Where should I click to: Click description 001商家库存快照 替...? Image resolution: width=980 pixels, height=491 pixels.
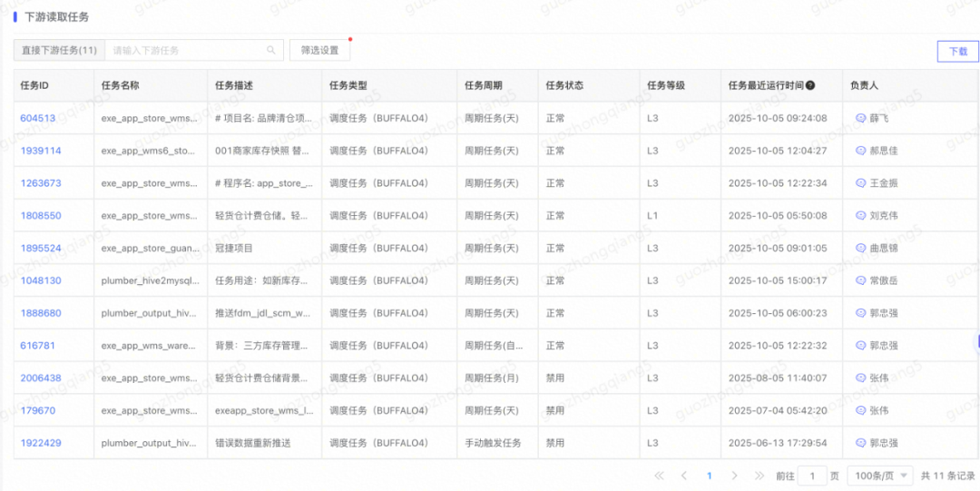click(x=264, y=151)
